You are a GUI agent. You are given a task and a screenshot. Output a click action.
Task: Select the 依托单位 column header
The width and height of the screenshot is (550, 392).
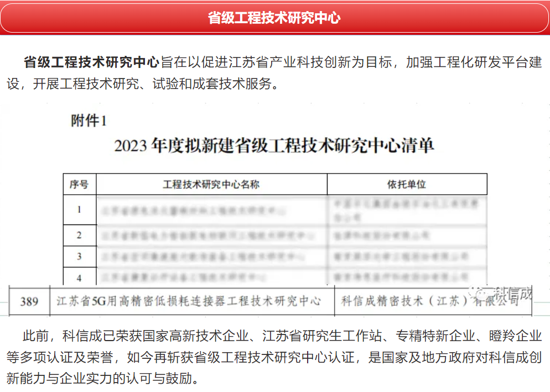coord(406,184)
